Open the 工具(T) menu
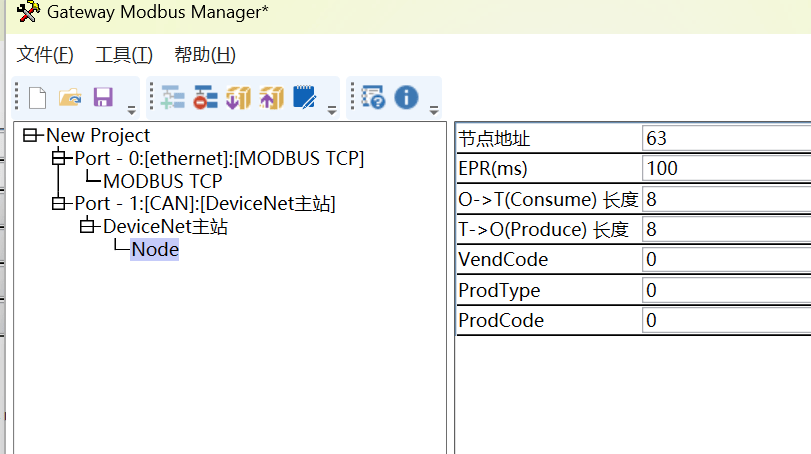The image size is (811, 454). click(124, 55)
